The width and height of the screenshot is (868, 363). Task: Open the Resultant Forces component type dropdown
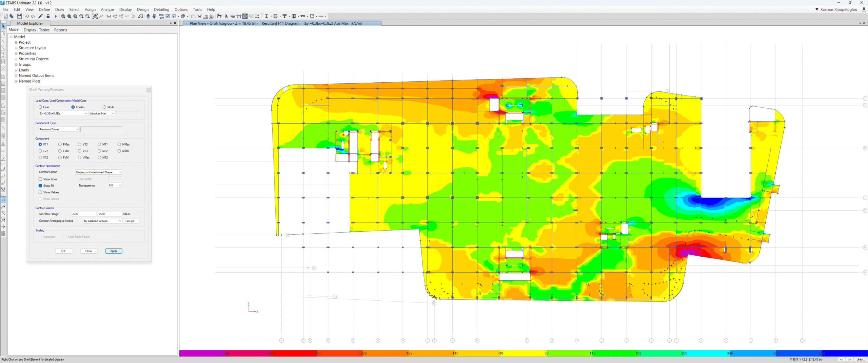click(x=59, y=129)
